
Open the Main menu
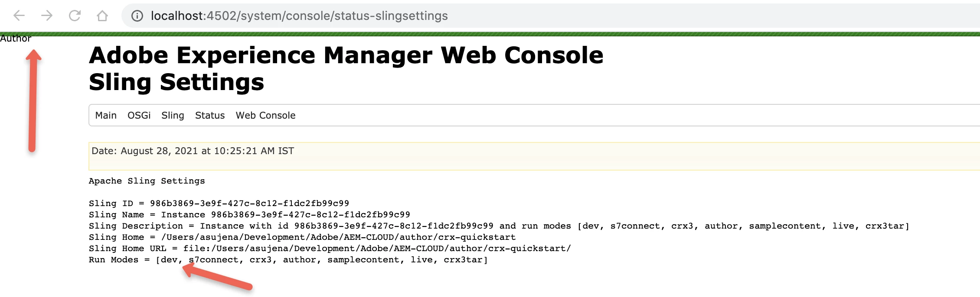(x=106, y=115)
